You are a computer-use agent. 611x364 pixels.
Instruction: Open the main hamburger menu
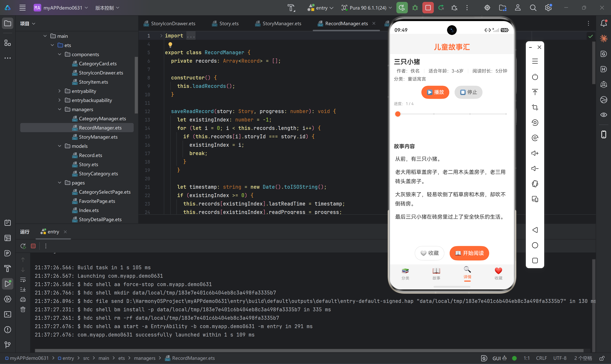coord(23,8)
